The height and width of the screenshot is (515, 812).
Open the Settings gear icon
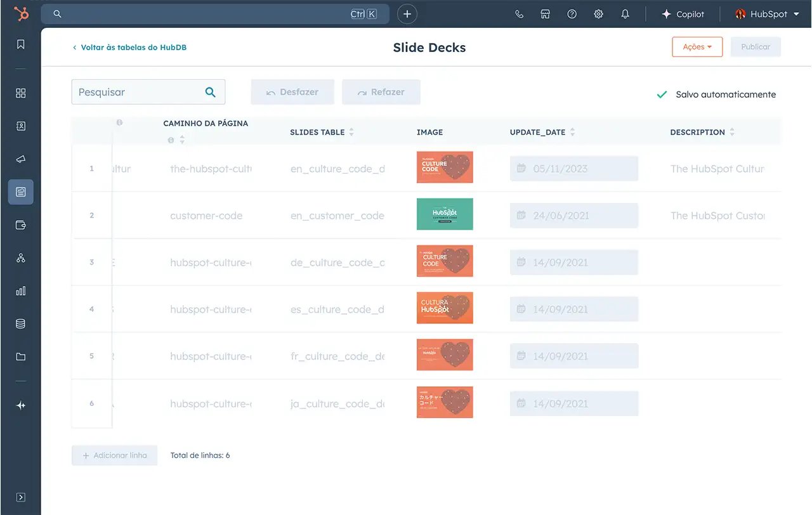coord(598,13)
